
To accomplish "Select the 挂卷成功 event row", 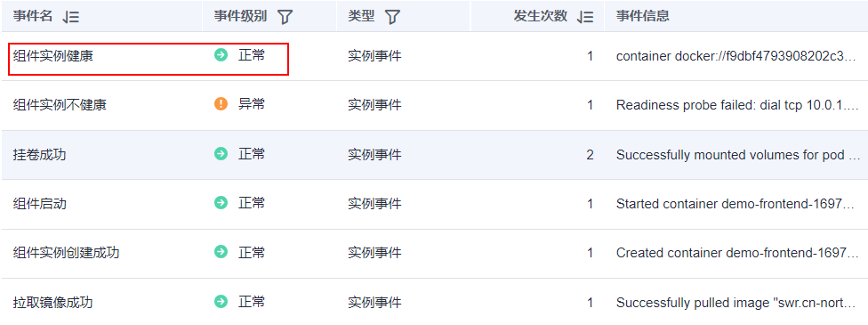I will click(x=434, y=155).
